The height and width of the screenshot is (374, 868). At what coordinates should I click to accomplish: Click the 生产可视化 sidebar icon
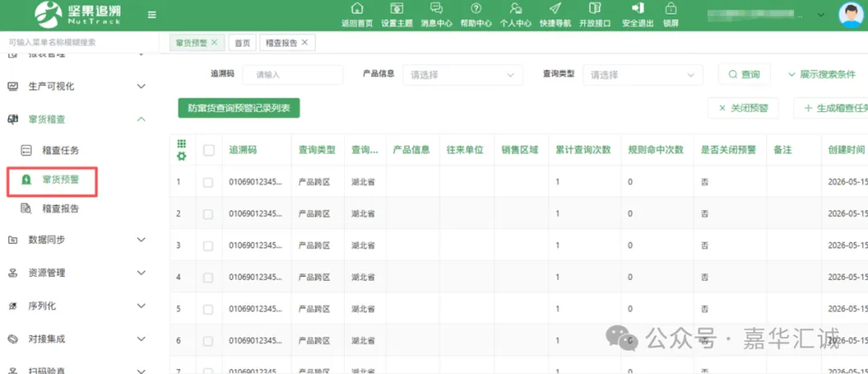tap(13, 86)
